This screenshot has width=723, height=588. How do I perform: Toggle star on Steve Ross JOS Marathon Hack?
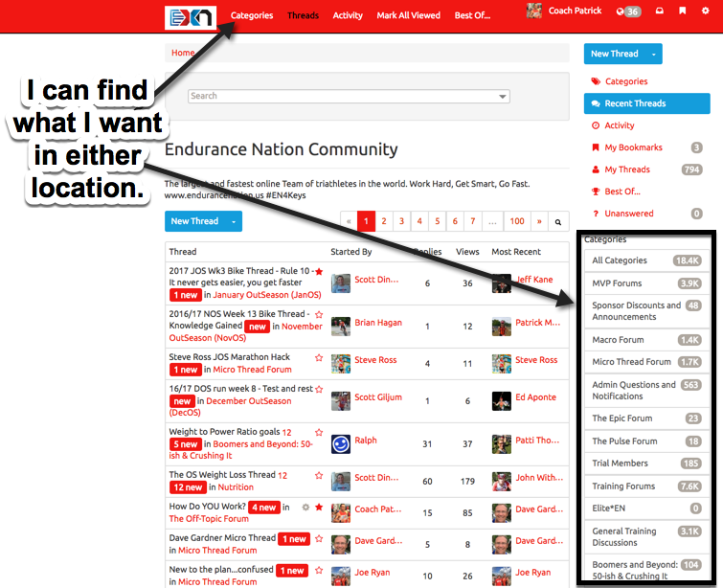[x=319, y=358]
